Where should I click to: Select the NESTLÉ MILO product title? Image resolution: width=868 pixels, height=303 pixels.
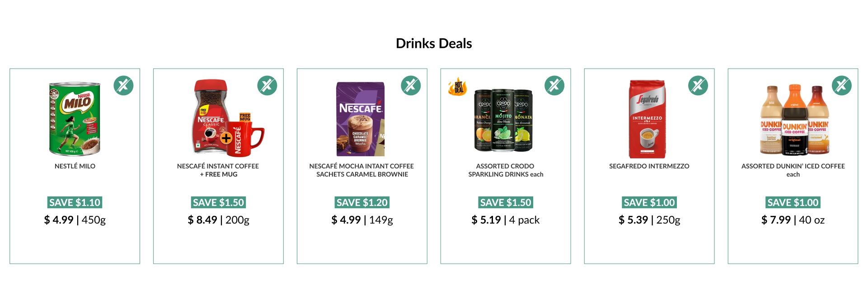pyautogui.click(x=75, y=166)
